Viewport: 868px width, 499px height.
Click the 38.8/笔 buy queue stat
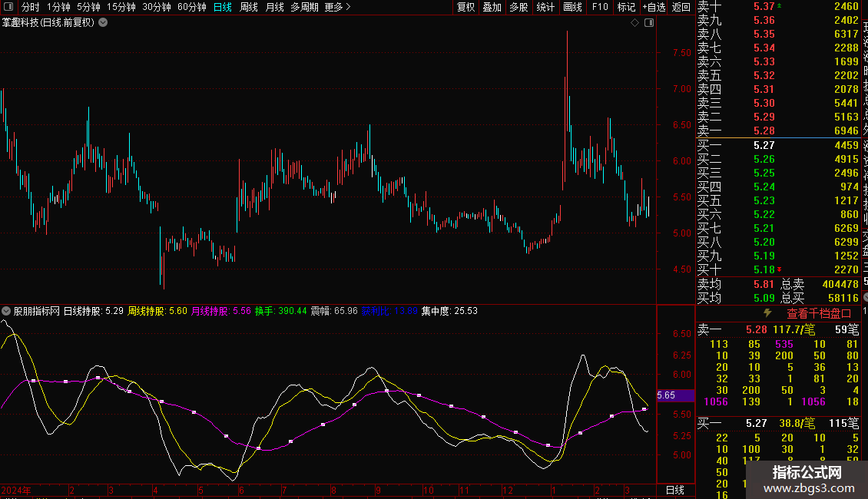(x=797, y=423)
